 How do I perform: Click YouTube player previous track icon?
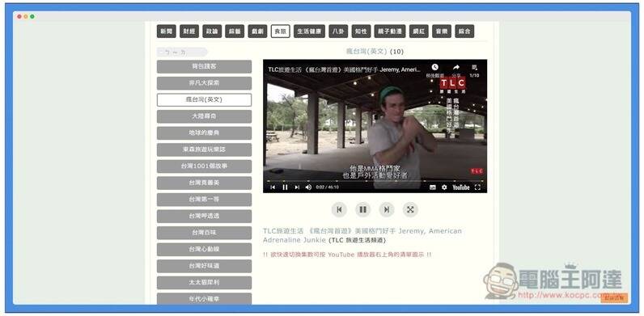click(273, 187)
